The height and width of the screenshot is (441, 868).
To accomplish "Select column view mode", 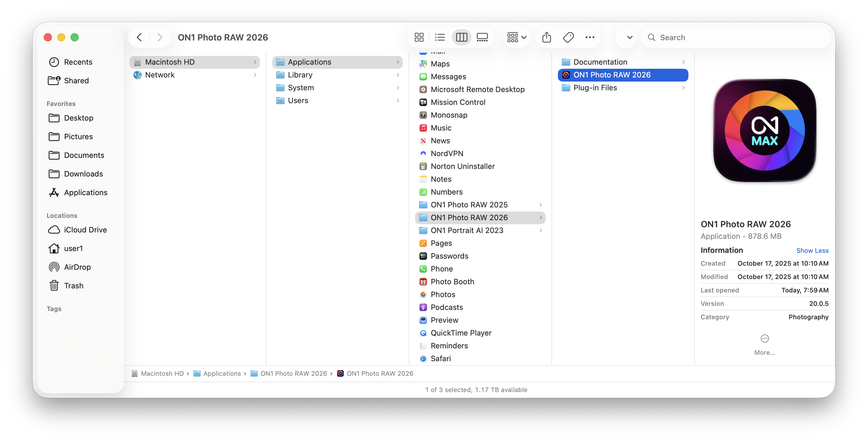I will pyautogui.click(x=461, y=37).
